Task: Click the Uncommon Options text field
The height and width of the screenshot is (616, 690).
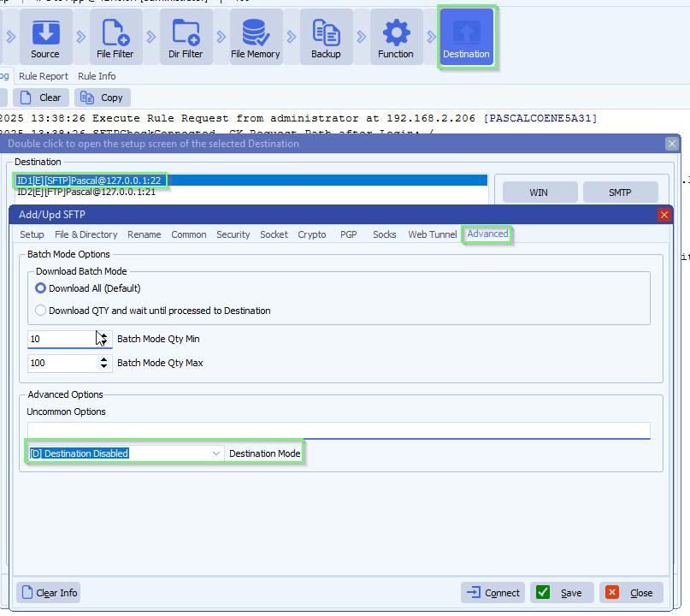Action: (x=339, y=430)
